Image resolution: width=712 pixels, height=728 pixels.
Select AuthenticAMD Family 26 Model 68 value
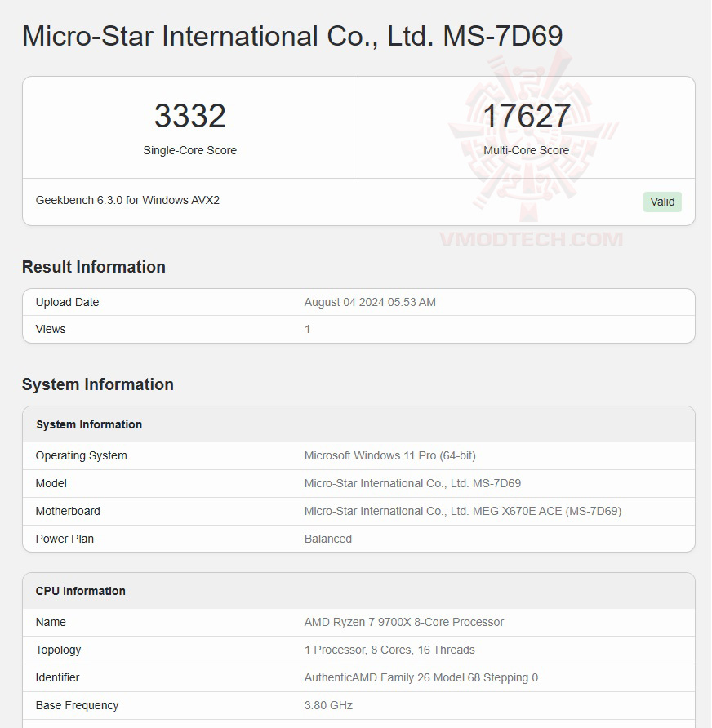[x=421, y=678]
